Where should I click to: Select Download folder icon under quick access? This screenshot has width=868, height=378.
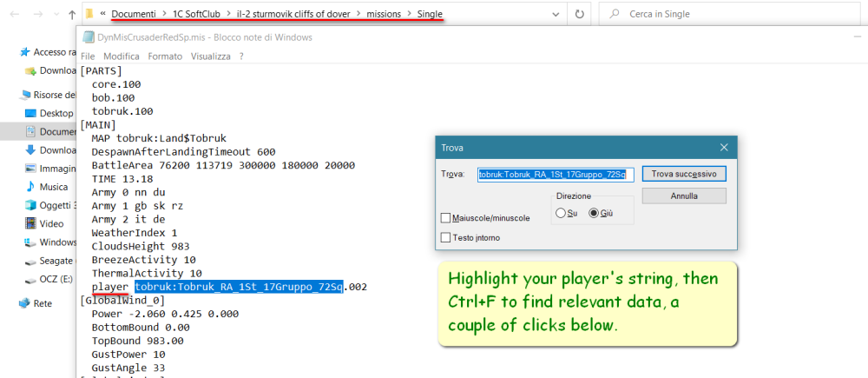point(30,71)
